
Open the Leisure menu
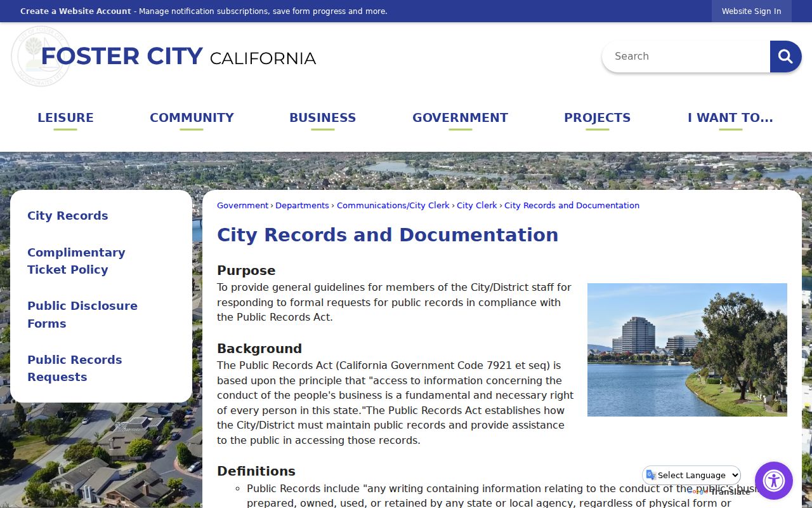point(65,117)
